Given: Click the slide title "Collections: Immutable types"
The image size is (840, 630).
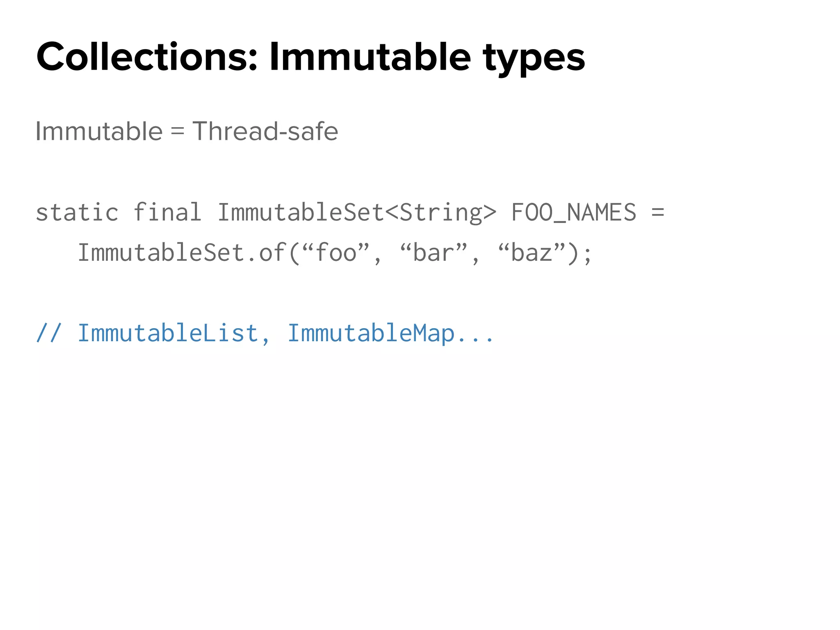Looking at the screenshot, I should click(310, 57).
